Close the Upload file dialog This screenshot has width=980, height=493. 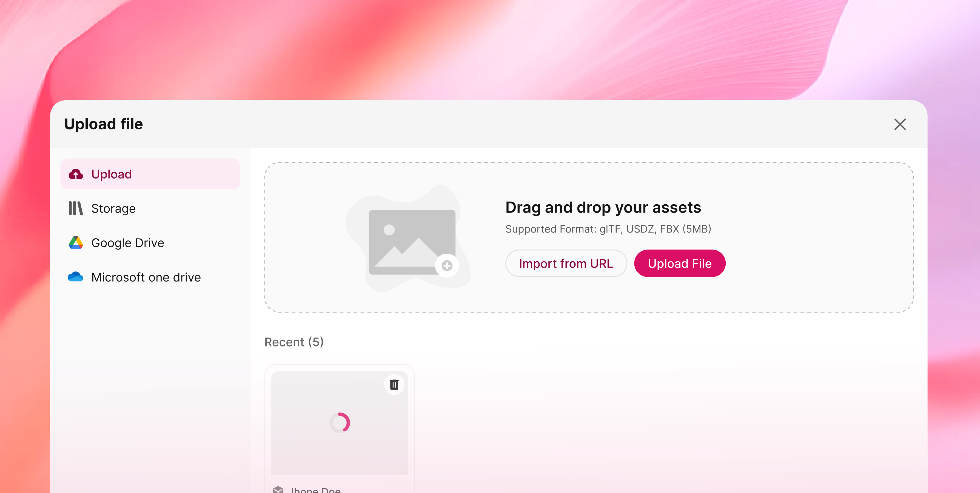(x=900, y=124)
